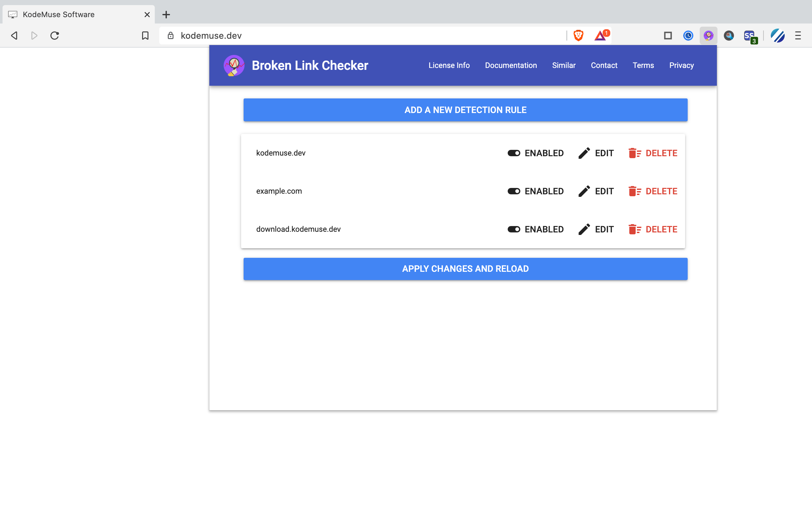Open the Privacy header link
Image resolution: width=812 pixels, height=508 pixels.
(681, 65)
